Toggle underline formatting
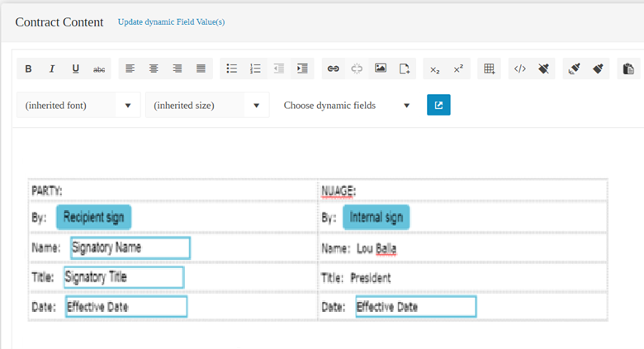This screenshot has height=349, width=644. pos(76,69)
